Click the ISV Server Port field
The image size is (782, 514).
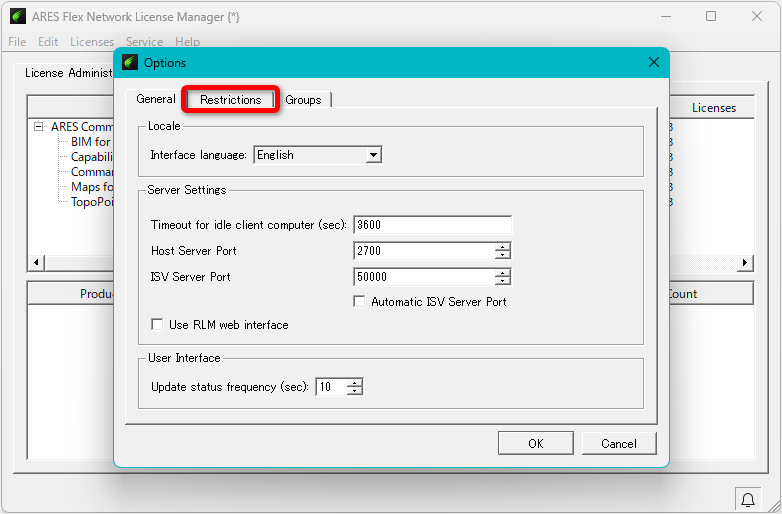(x=424, y=277)
